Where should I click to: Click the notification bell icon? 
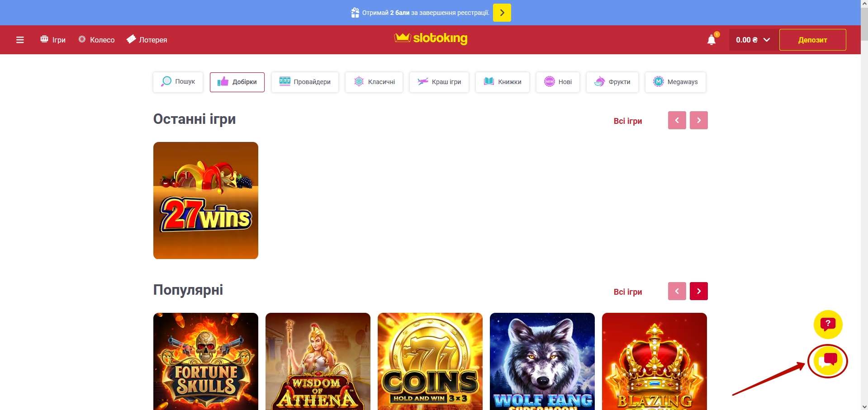pyautogui.click(x=712, y=40)
